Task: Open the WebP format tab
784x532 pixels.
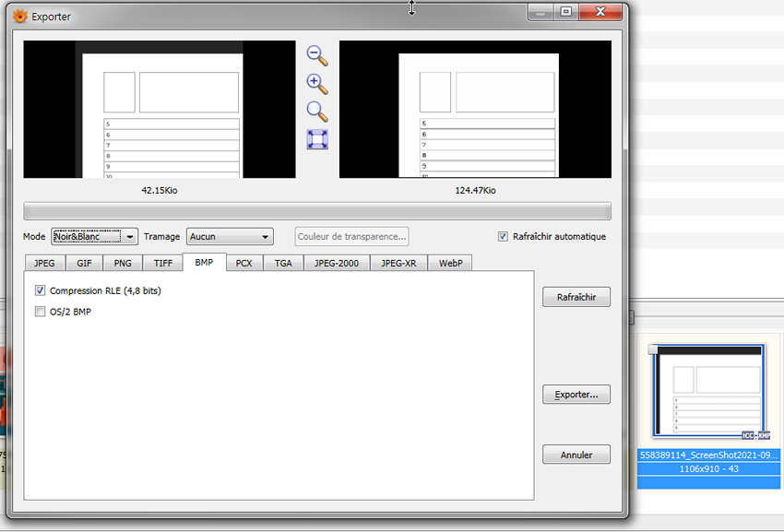Action: pyautogui.click(x=451, y=263)
